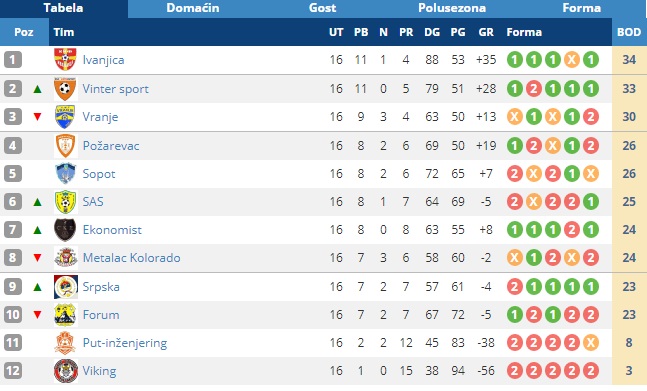Click the Ivanjica club crest

tap(65, 60)
